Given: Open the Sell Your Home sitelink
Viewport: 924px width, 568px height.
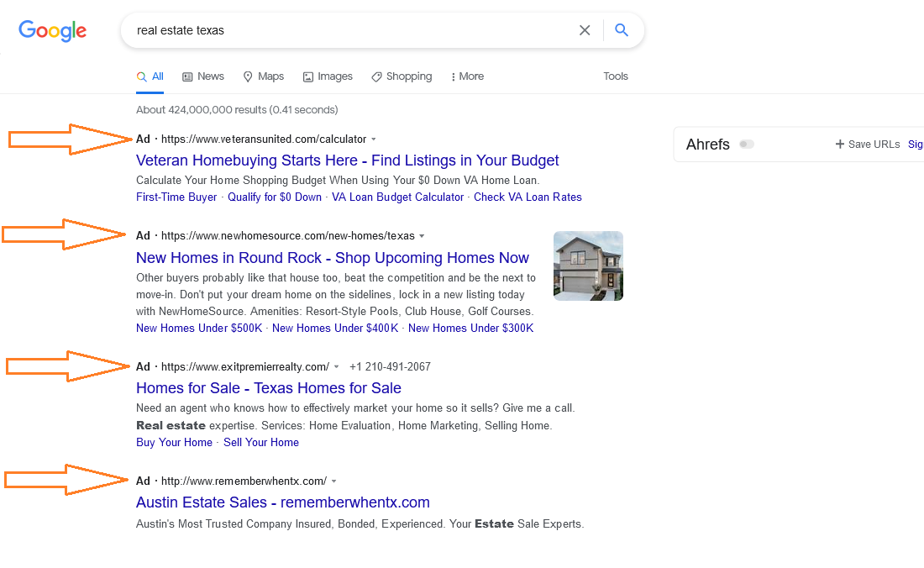Looking at the screenshot, I should point(261,443).
